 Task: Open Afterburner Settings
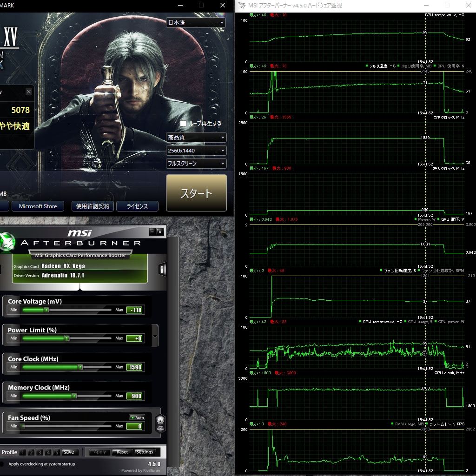tap(145, 452)
